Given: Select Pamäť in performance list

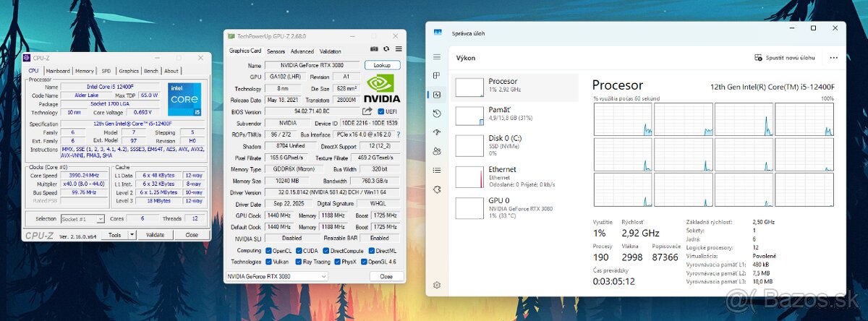Looking at the screenshot, I should (x=514, y=116).
